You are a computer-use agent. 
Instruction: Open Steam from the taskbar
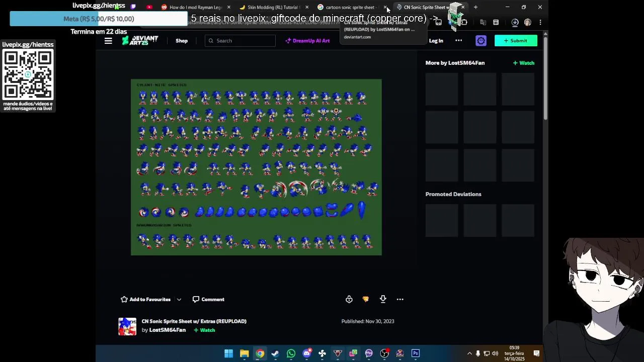275,353
